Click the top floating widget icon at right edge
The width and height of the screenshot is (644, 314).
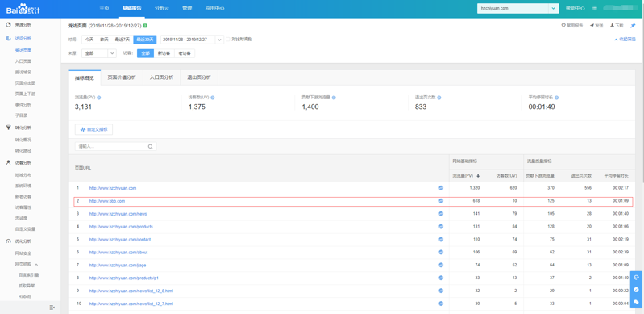(637, 278)
